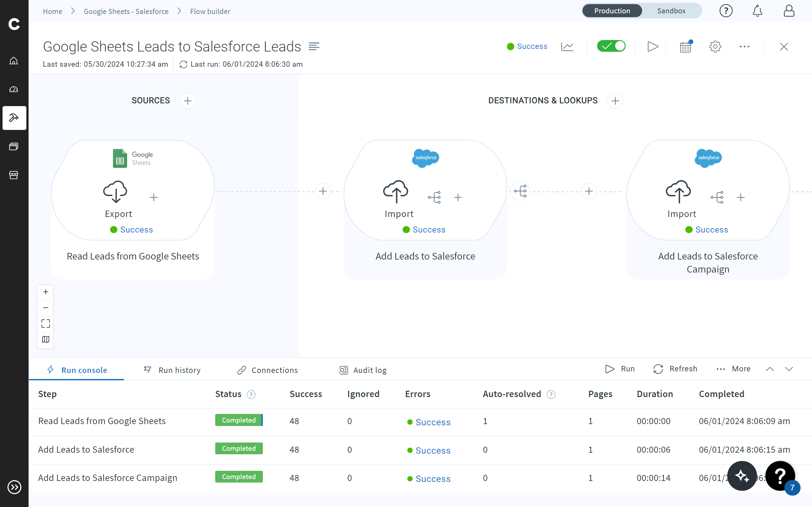The width and height of the screenshot is (812, 507).
Task: Open first Salesforce Import cloud upload icon
Action: click(x=396, y=192)
